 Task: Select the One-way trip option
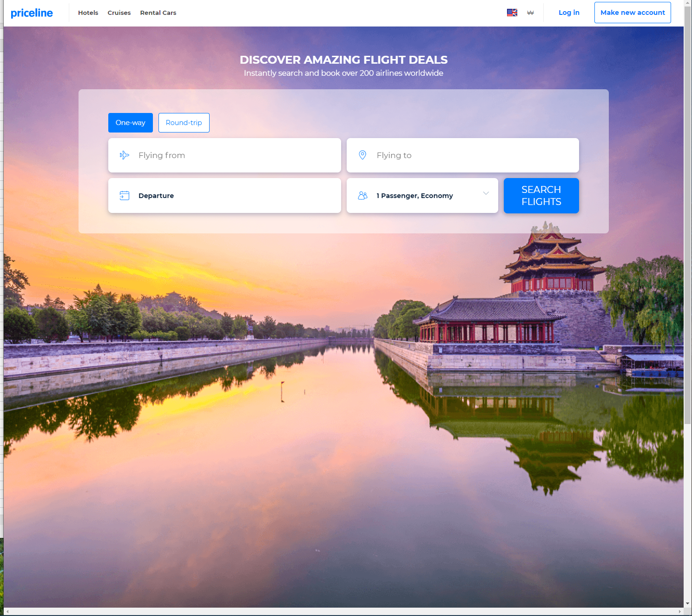[130, 123]
